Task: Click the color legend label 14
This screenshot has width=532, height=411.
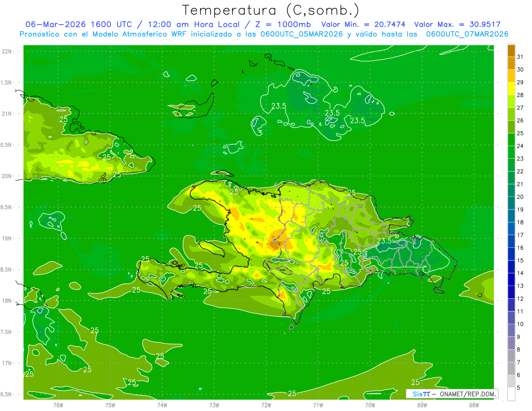Action: (x=520, y=273)
